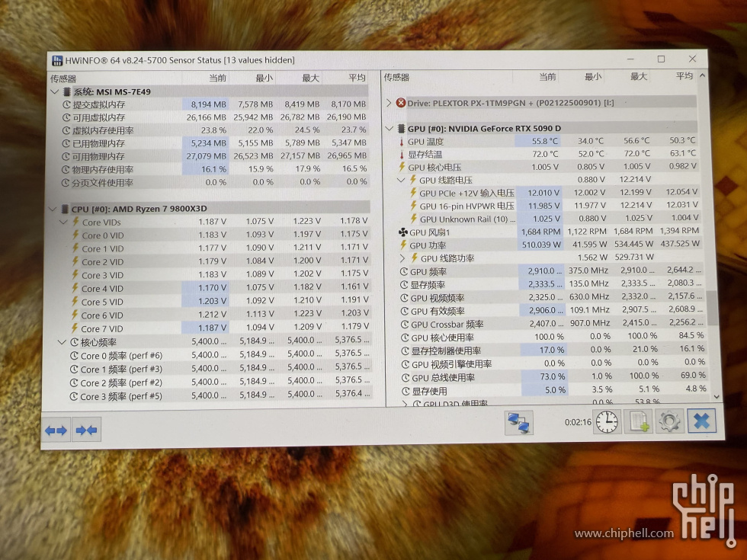Click the clock icon beside 物理内存使用率
The height and width of the screenshot is (560, 747).
(66, 169)
